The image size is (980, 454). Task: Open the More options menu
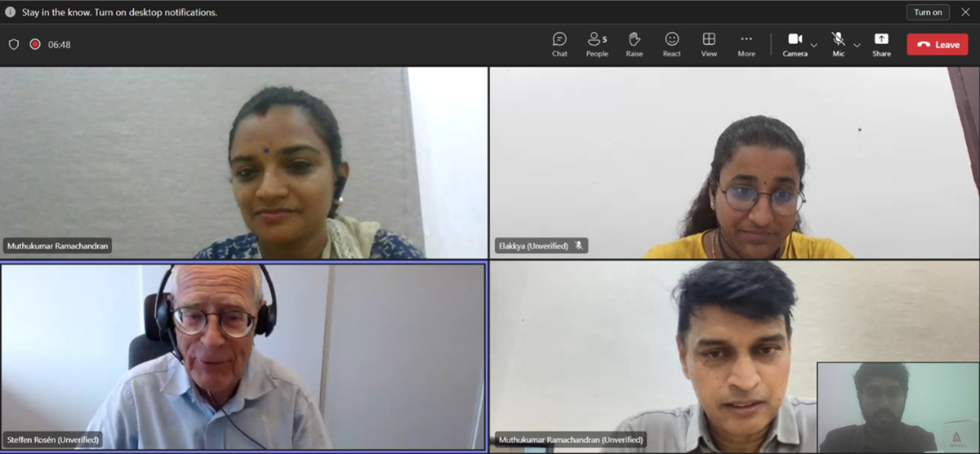(x=746, y=44)
